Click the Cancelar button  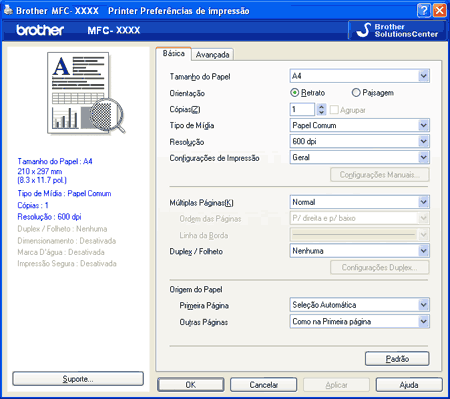point(263,385)
